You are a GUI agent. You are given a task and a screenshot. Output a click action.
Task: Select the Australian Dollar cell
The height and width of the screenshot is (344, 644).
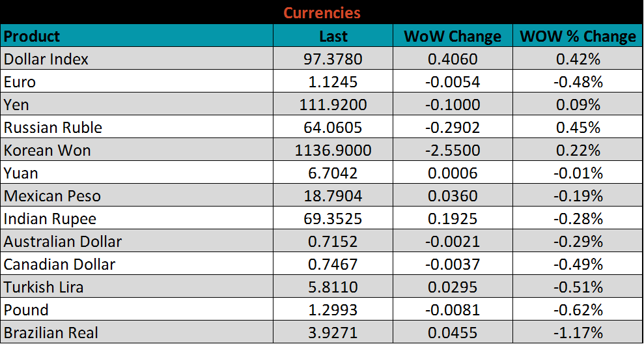(x=63, y=242)
